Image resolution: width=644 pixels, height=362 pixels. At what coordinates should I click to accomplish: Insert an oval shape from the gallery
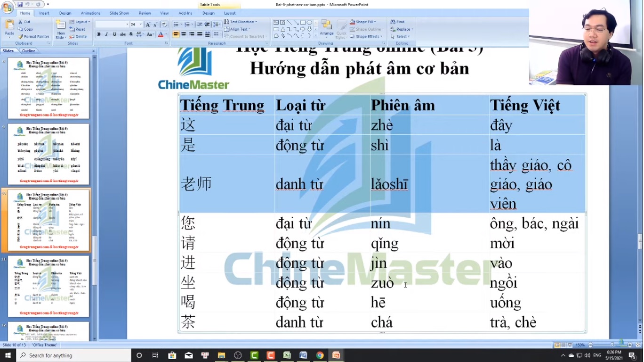[x=309, y=22]
